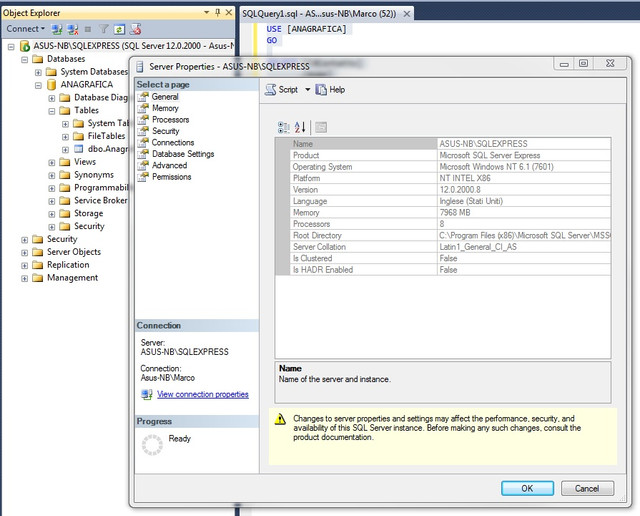Close the SQLQuery1.sql tab

click(407, 14)
